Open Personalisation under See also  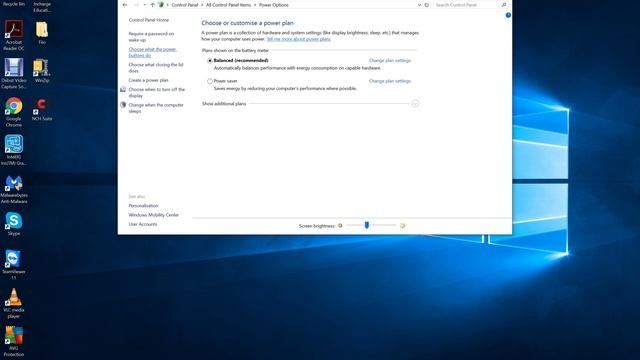(143, 206)
